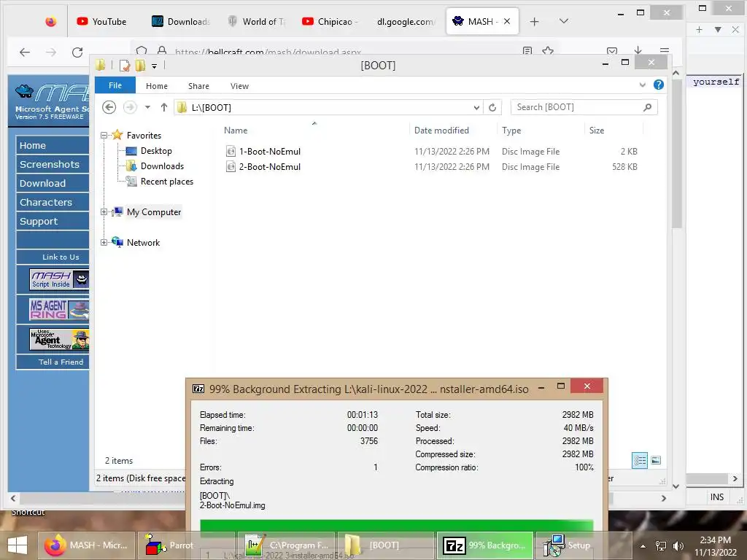List all Firefox tabs with dropdown arrow

coord(564,21)
